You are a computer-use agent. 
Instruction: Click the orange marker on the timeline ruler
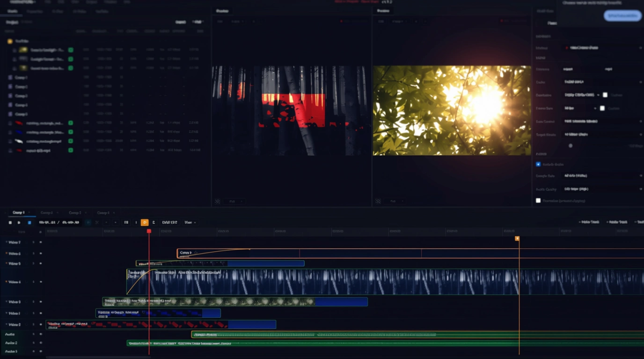pos(517,238)
